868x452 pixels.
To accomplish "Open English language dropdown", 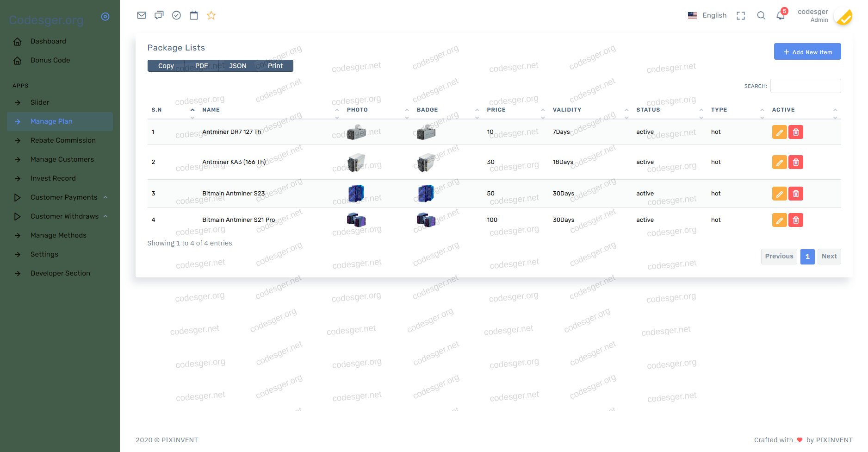I will click(707, 15).
